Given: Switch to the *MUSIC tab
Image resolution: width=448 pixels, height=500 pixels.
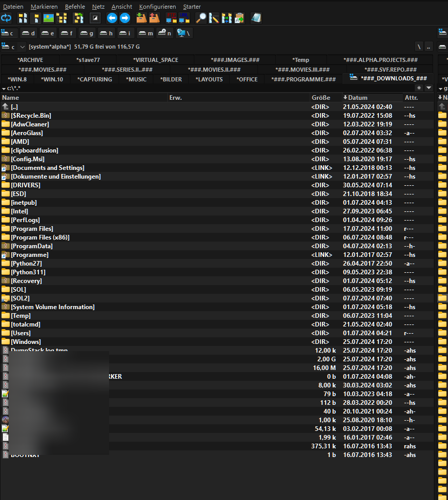Looking at the screenshot, I should 136,79.
